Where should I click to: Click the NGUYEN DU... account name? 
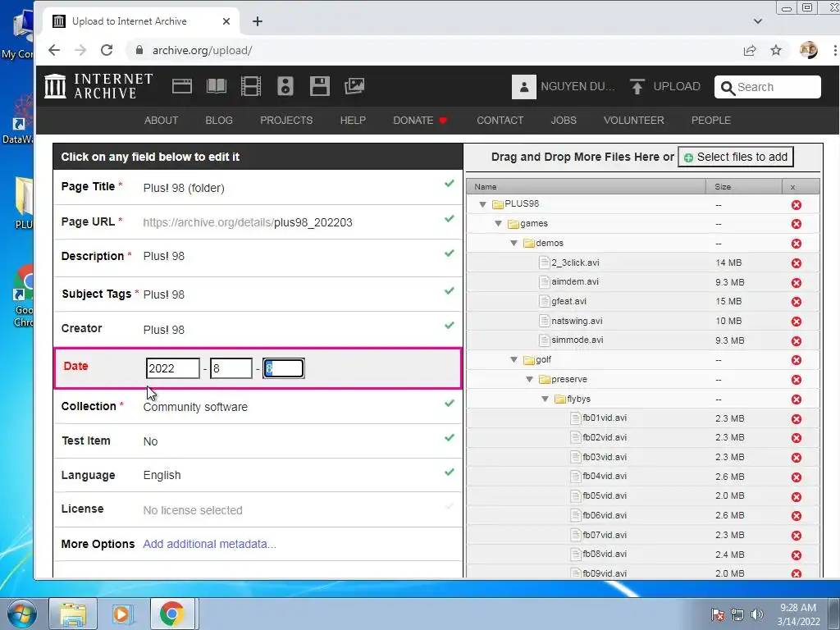(x=577, y=86)
